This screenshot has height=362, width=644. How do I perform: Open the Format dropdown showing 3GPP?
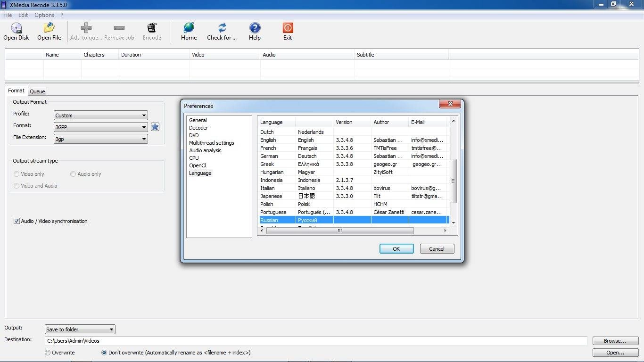pos(100,127)
